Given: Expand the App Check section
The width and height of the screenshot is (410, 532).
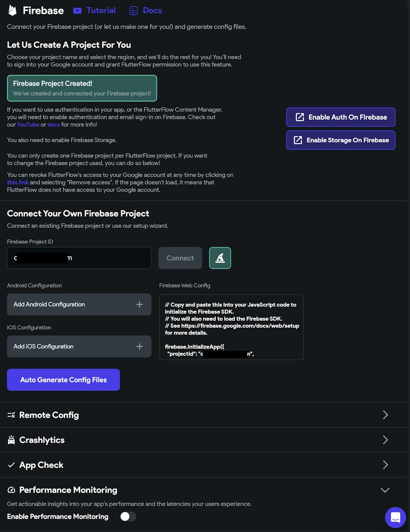Looking at the screenshot, I should click(385, 465).
